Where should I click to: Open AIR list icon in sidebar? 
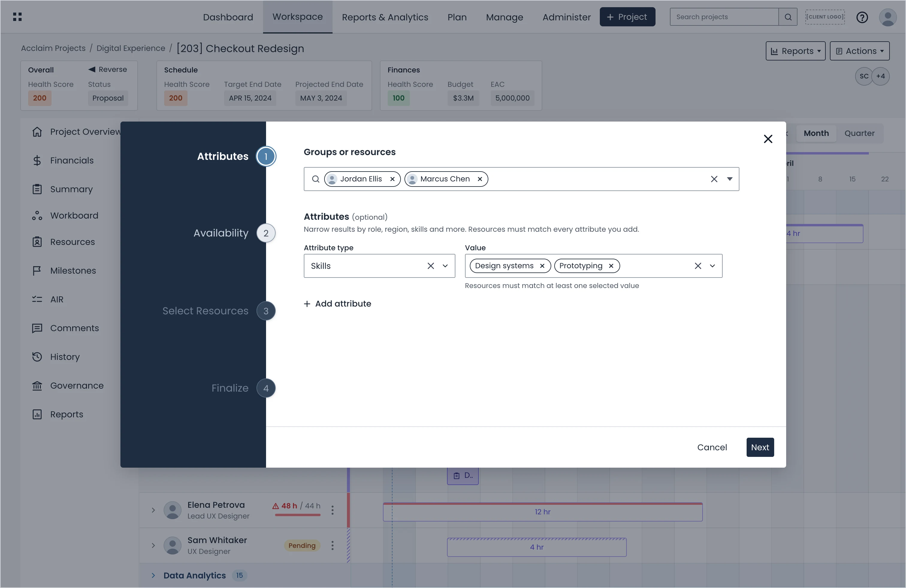click(37, 299)
